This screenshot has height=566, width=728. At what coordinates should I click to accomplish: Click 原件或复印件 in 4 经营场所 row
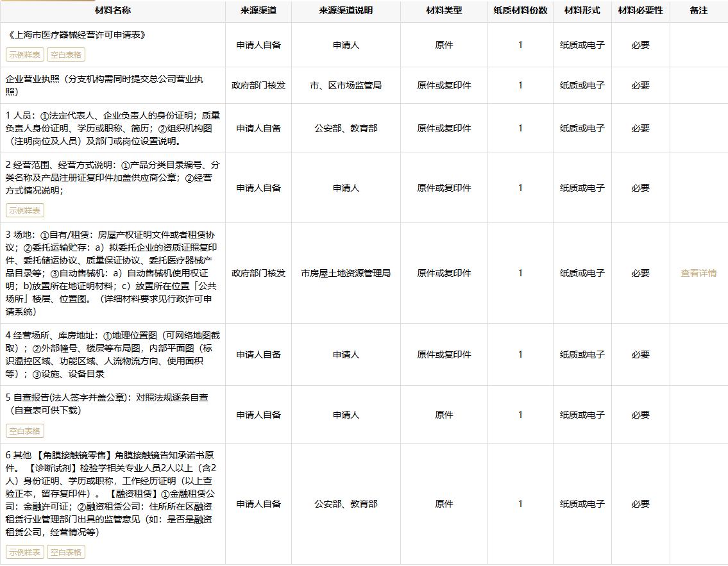[444, 354]
